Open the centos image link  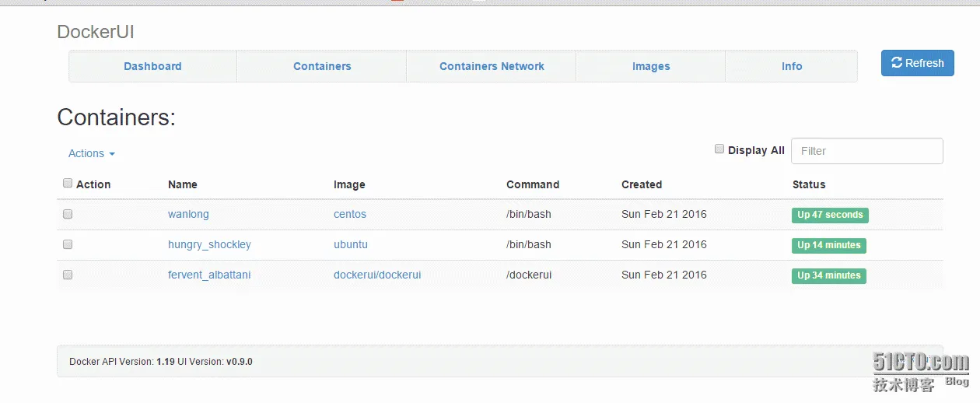350,215
